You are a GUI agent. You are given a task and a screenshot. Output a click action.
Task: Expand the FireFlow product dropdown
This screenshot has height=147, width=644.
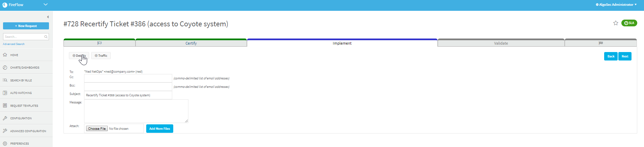tap(46, 5)
